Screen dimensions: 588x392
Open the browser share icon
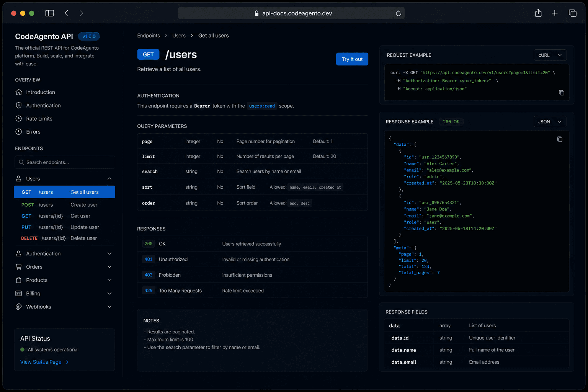click(x=538, y=13)
